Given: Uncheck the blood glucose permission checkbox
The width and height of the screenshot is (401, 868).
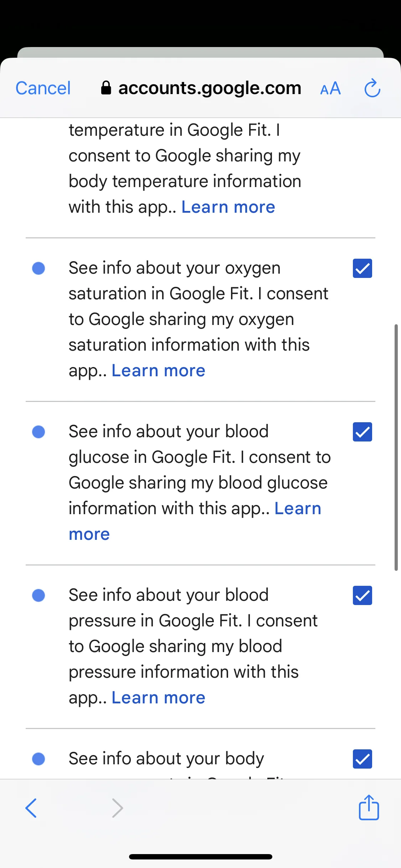Looking at the screenshot, I should [x=362, y=432].
